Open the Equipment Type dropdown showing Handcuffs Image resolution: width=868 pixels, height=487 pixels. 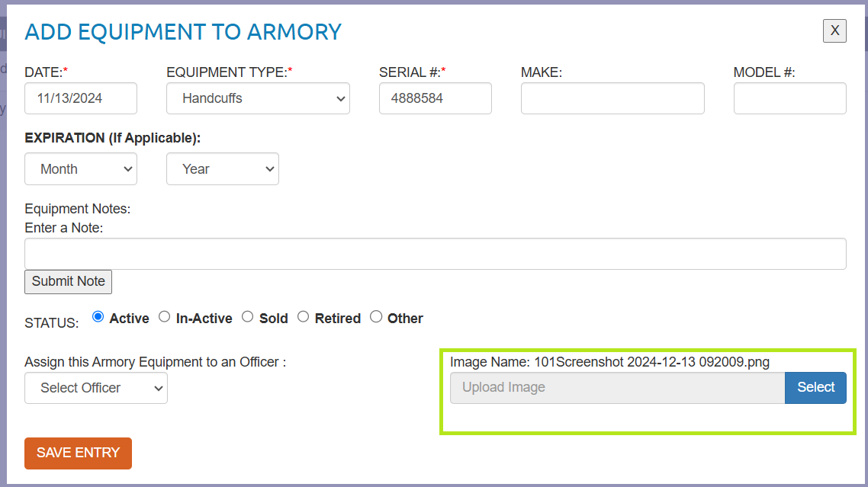click(x=258, y=98)
